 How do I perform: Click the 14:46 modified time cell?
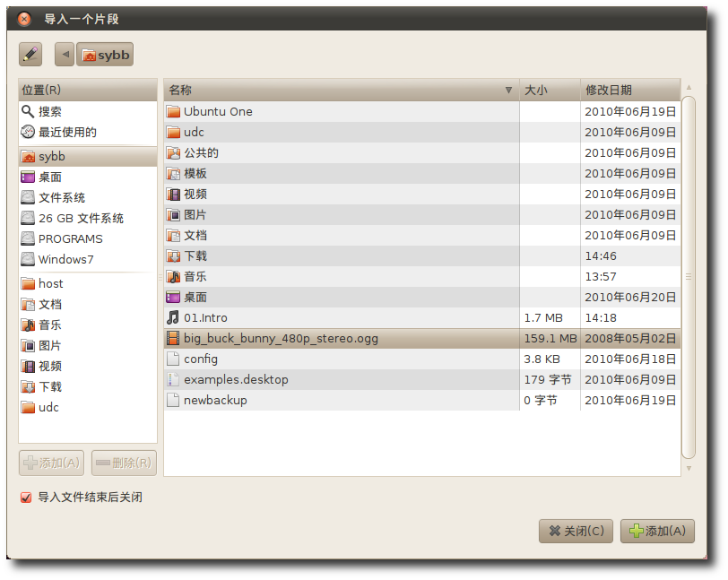click(x=630, y=255)
